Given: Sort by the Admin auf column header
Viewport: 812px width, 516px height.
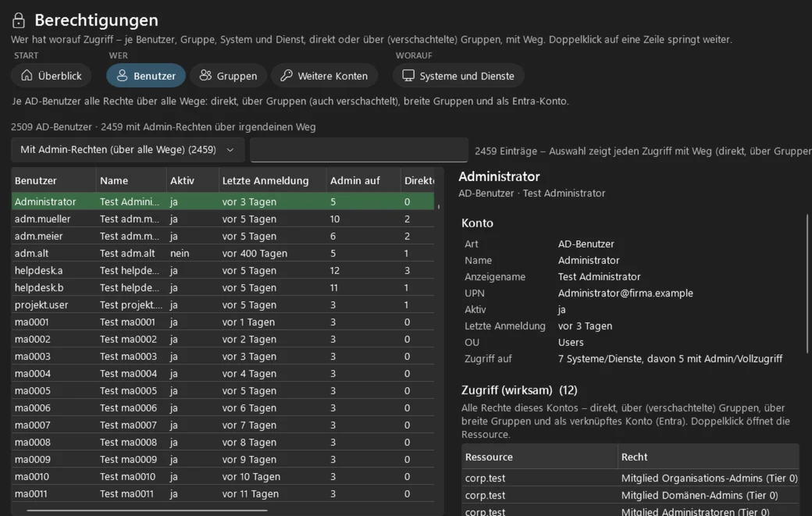Looking at the screenshot, I should click(363, 180).
